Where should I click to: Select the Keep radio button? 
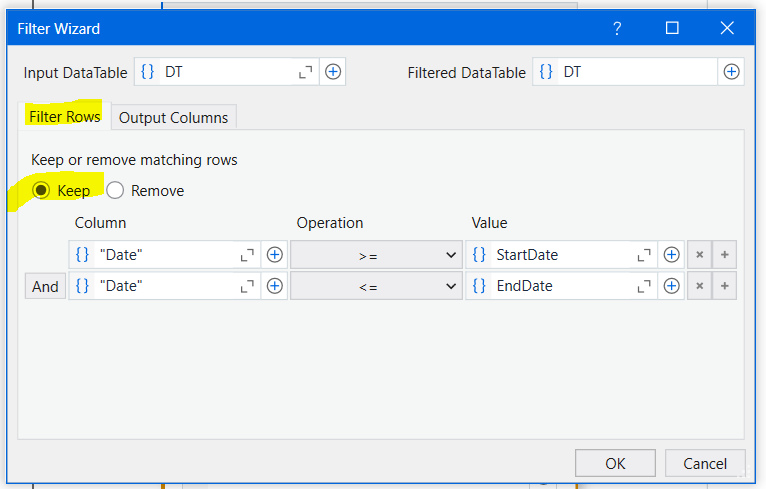[42, 190]
